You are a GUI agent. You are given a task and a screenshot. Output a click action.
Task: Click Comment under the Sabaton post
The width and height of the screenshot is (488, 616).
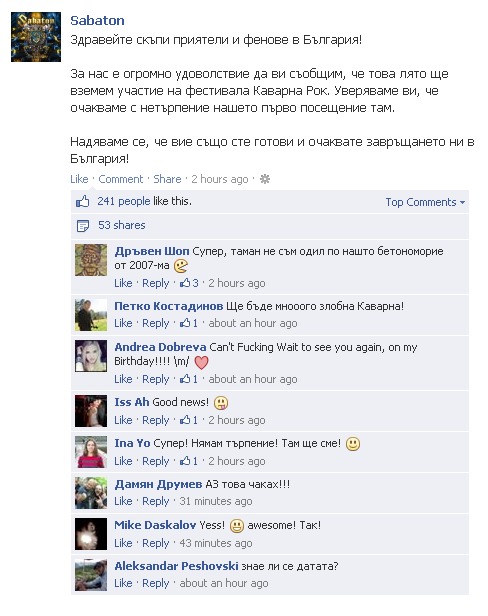coord(121,179)
